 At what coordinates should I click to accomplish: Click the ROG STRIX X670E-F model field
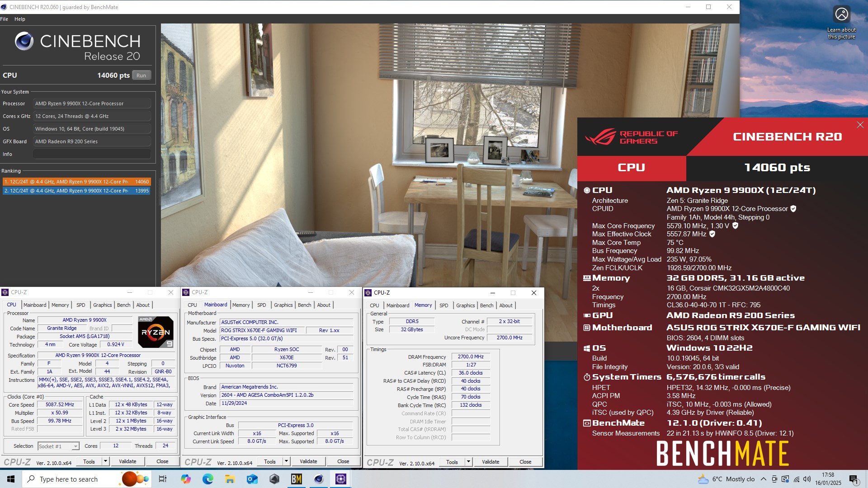[x=262, y=330]
